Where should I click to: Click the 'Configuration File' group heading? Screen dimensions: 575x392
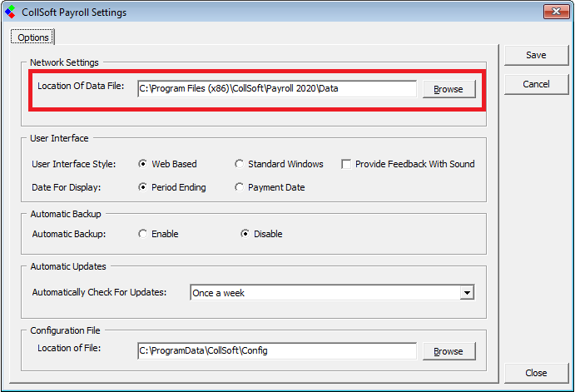pos(65,330)
